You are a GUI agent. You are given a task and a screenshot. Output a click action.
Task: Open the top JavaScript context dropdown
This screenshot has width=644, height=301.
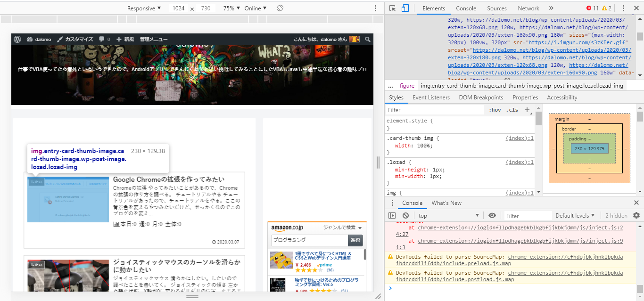[448, 216]
